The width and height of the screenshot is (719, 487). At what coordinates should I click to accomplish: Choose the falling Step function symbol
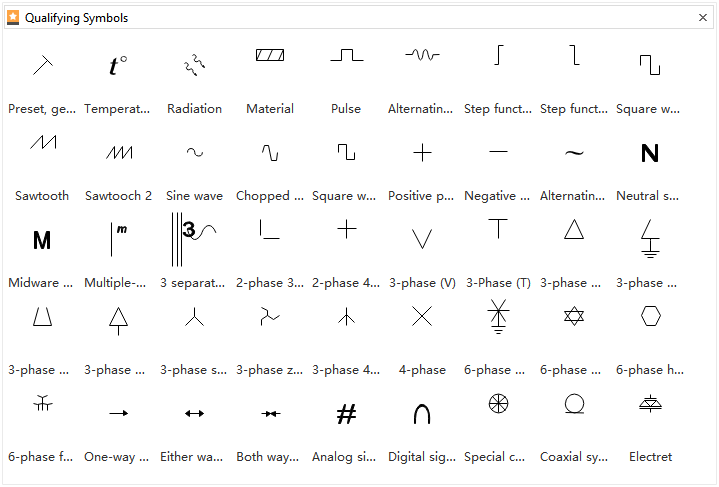point(574,55)
